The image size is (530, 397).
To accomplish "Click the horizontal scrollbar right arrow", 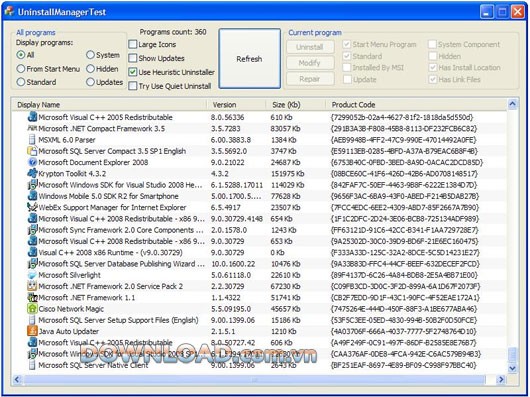I will pyautogui.click(x=501, y=379).
